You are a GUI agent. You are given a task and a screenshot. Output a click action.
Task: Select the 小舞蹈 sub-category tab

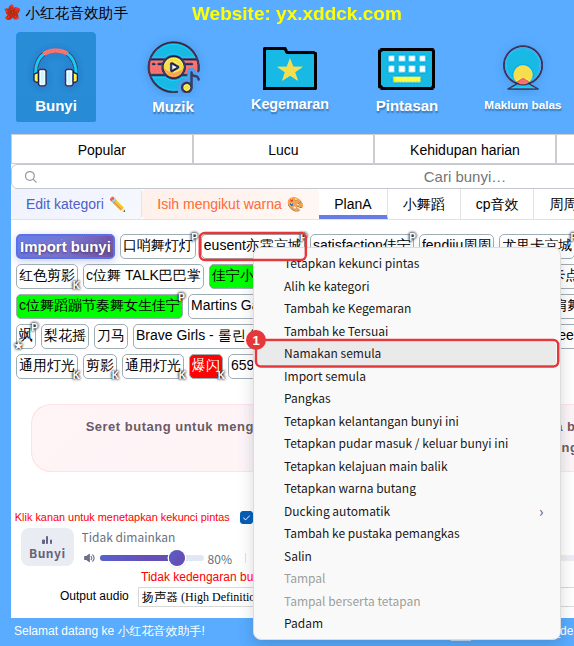click(424, 204)
